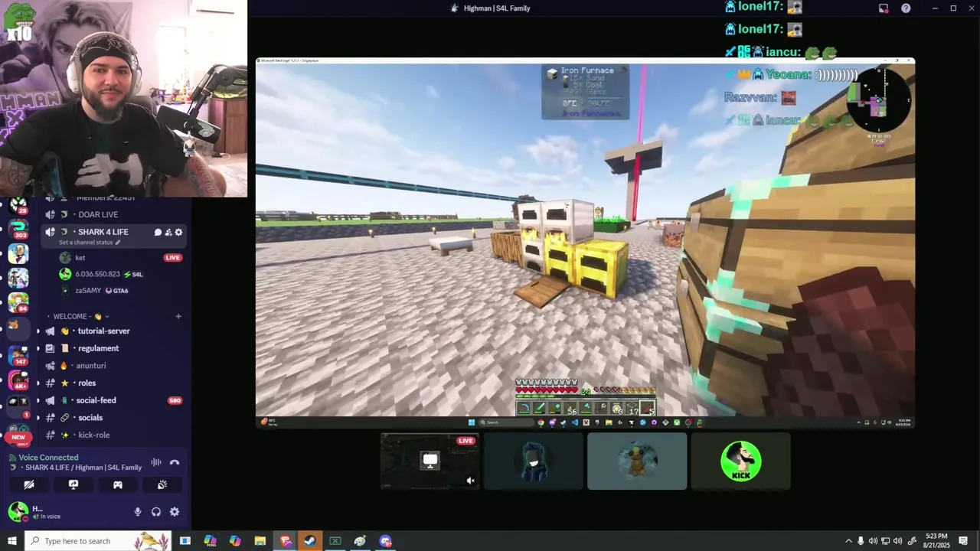
Task: Add a channel to WELCOME category
Action: click(178, 316)
